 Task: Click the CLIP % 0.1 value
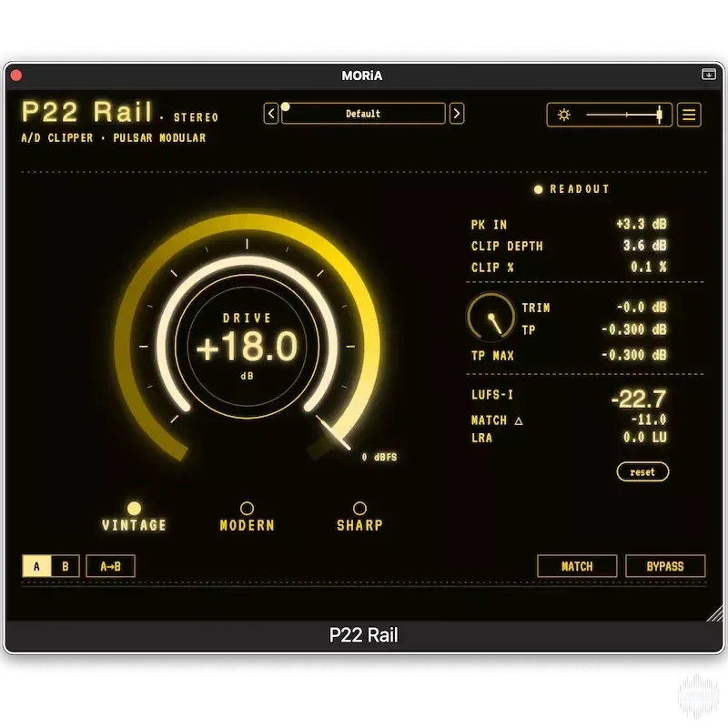click(x=649, y=267)
